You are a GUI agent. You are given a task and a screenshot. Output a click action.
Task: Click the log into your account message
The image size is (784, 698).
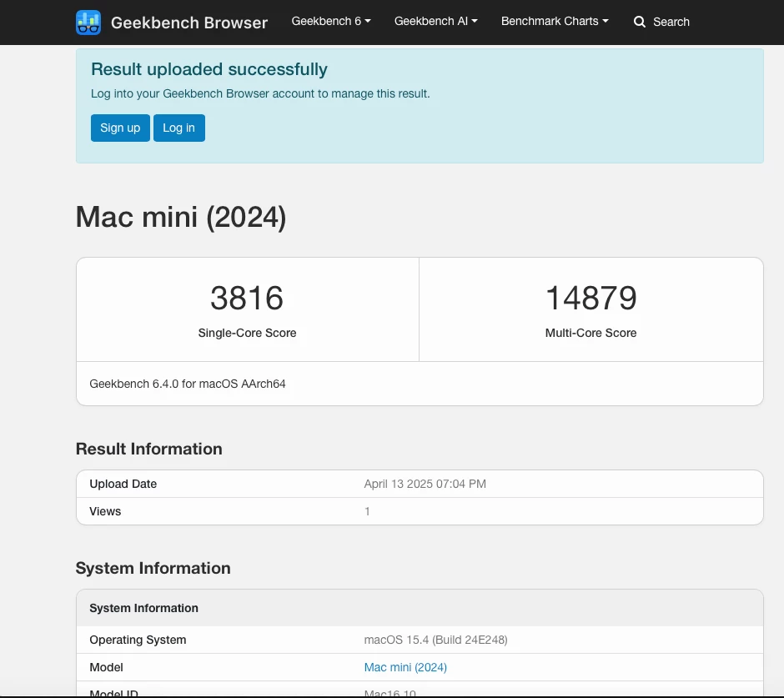point(260,94)
